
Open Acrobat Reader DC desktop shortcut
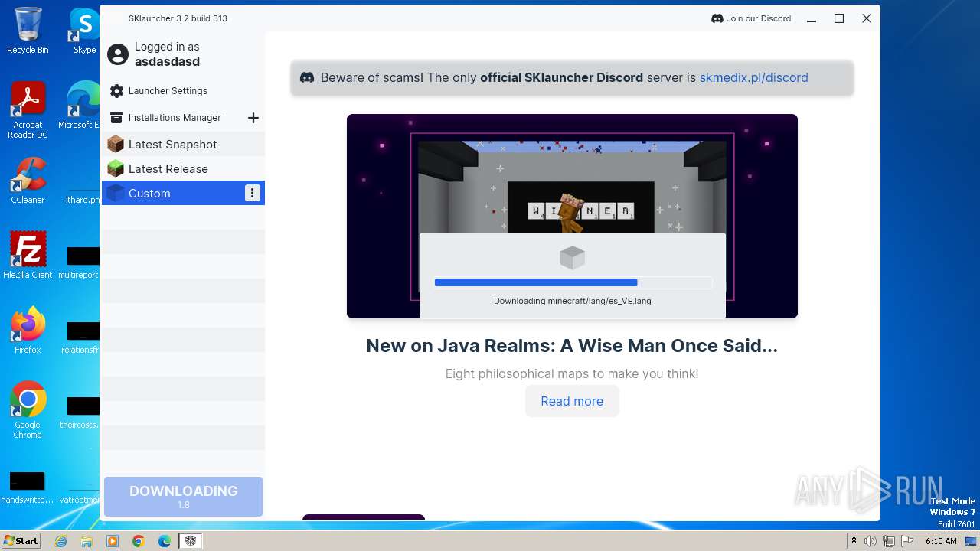(28, 111)
